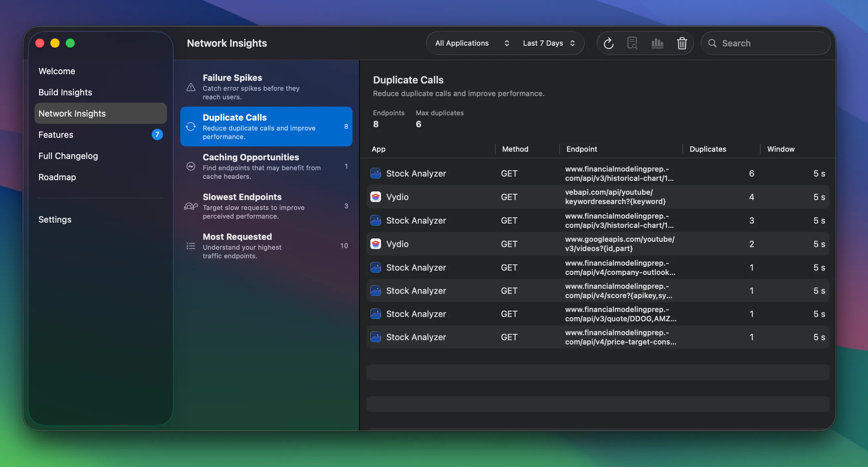The image size is (868, 467).
Task: Open the Features section with badge
Action: 56,134
